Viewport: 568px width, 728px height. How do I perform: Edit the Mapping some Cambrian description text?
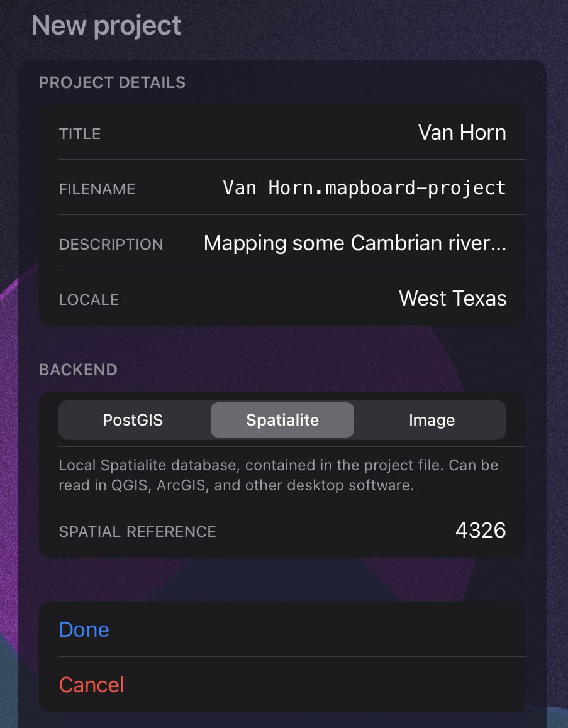(355, 243)
